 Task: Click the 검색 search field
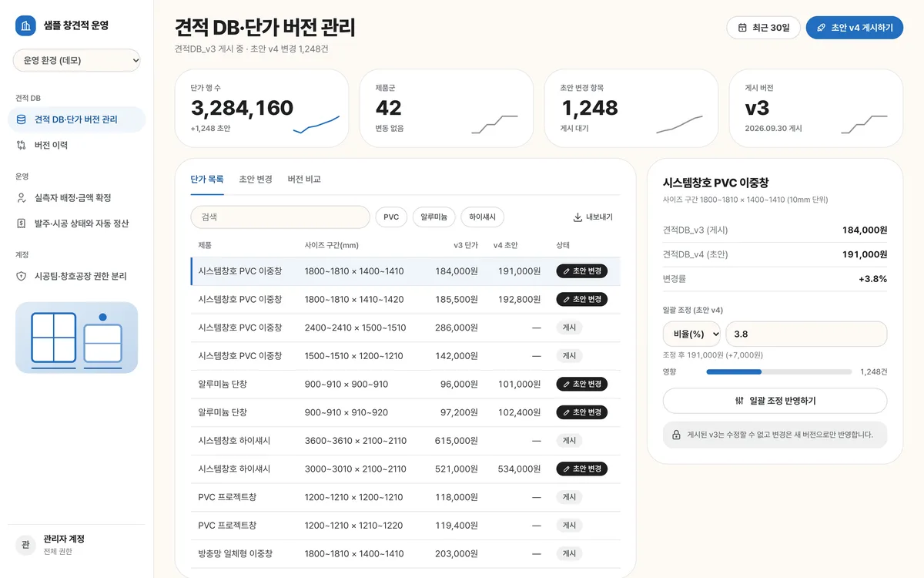280,217
